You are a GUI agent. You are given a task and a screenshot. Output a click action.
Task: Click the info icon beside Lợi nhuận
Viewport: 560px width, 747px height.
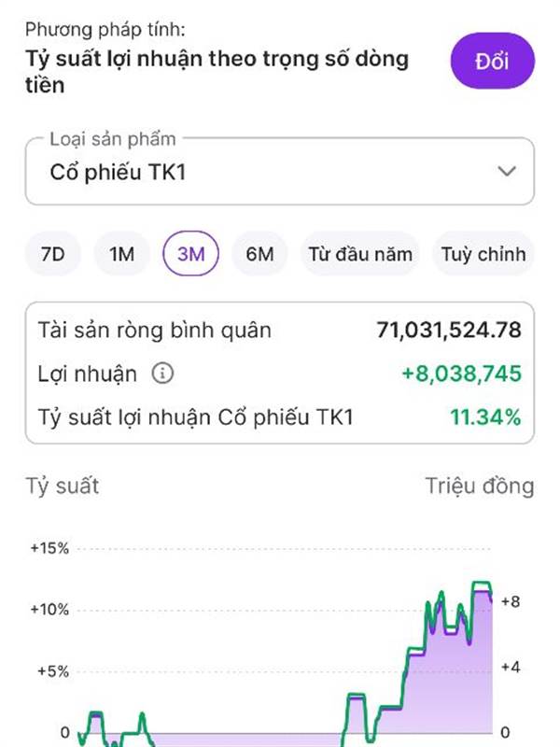click(163, 374)
